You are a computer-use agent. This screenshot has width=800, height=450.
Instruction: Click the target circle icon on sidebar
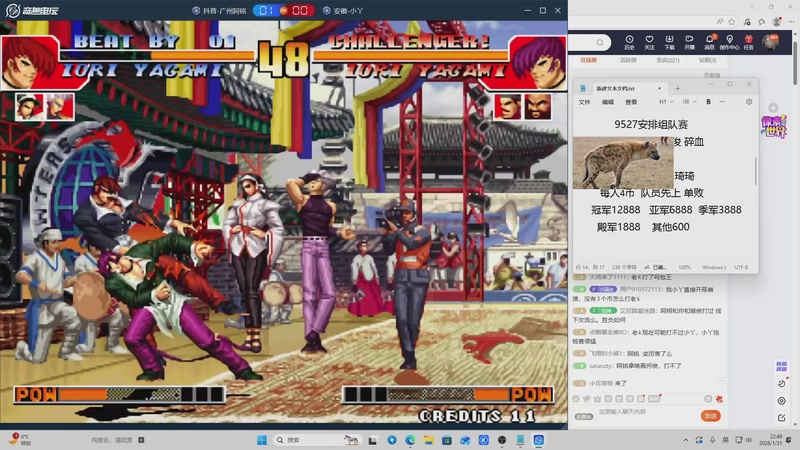point(782,401)
